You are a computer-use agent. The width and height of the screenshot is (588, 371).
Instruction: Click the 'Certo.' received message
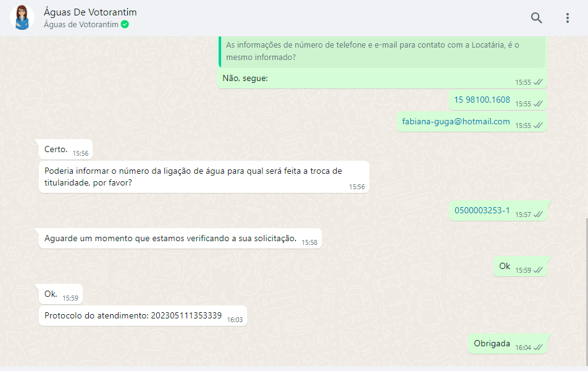tap(56, 149)
